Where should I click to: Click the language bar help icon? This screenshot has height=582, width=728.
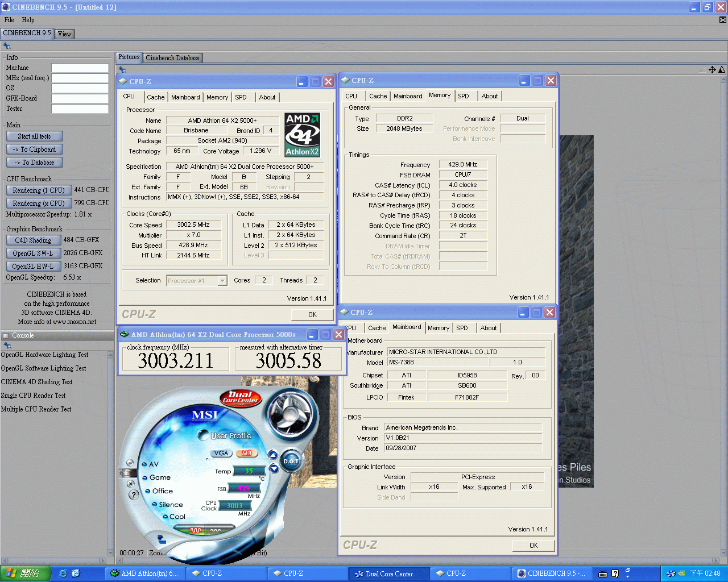[615, 573]
